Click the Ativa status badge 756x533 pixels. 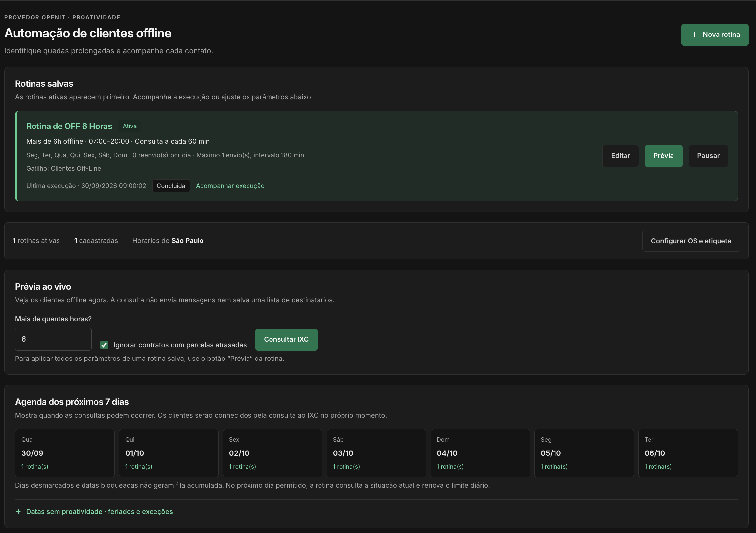(x=130, y=126)
